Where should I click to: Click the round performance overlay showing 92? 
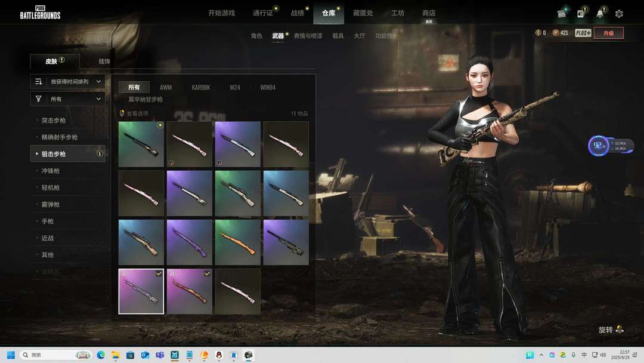pos(599,146)
